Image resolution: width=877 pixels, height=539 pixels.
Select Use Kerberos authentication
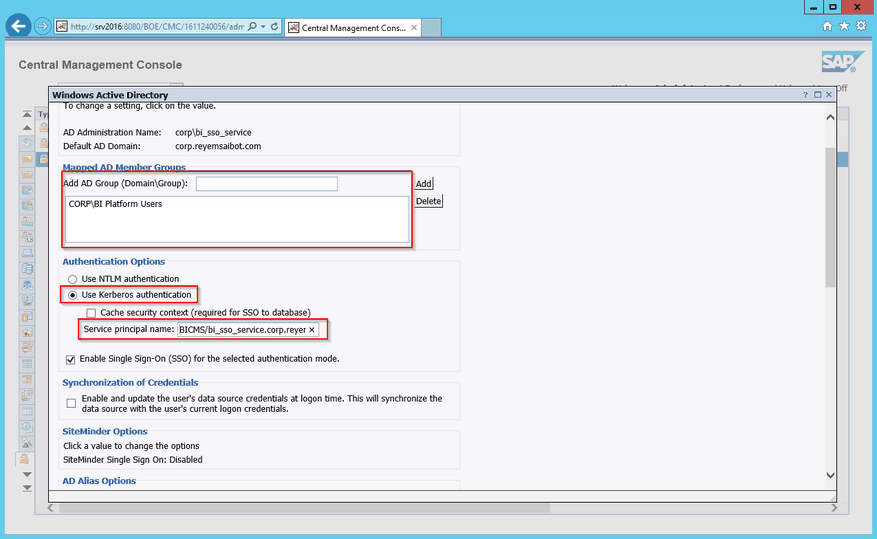[72, 295]
